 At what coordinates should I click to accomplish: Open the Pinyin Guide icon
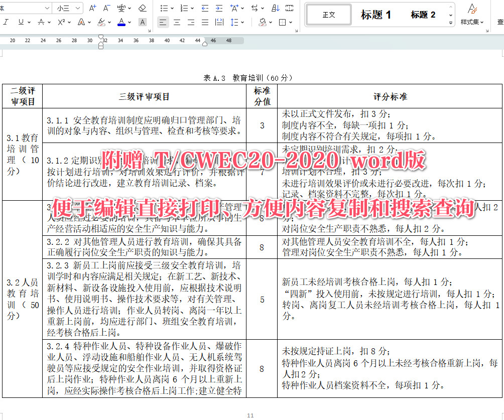122,8
